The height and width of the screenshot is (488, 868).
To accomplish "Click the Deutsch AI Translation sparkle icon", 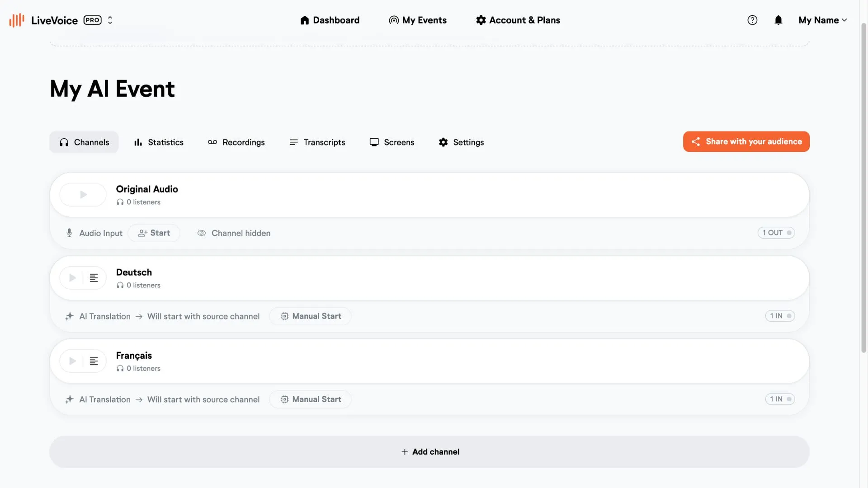I will click(69, 316).
